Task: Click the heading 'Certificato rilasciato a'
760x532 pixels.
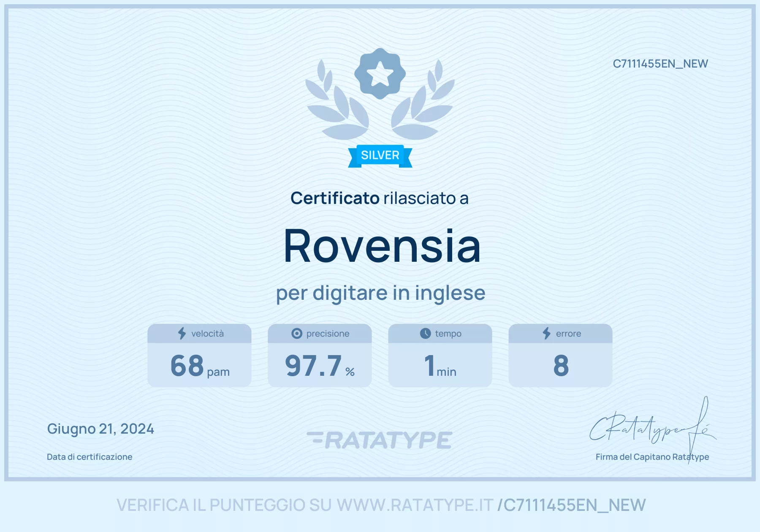Action: click(x=380, y=198)
